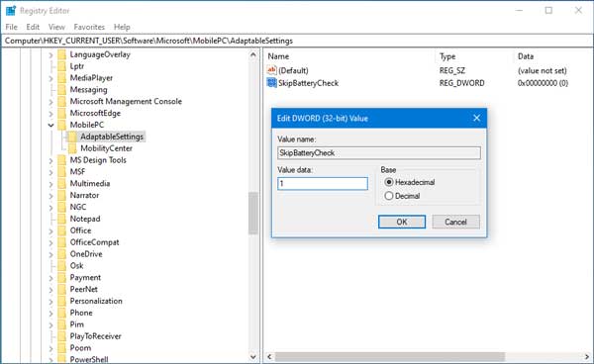Click the Office folder icon
Image resolution: width=594 pixels, height=364 pixels.
click(x=61, y=230)
